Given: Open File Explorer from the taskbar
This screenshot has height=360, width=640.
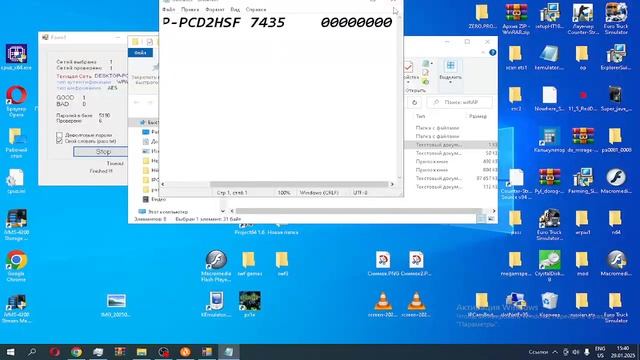Looking at the screenshot, I should coord(142,352).
